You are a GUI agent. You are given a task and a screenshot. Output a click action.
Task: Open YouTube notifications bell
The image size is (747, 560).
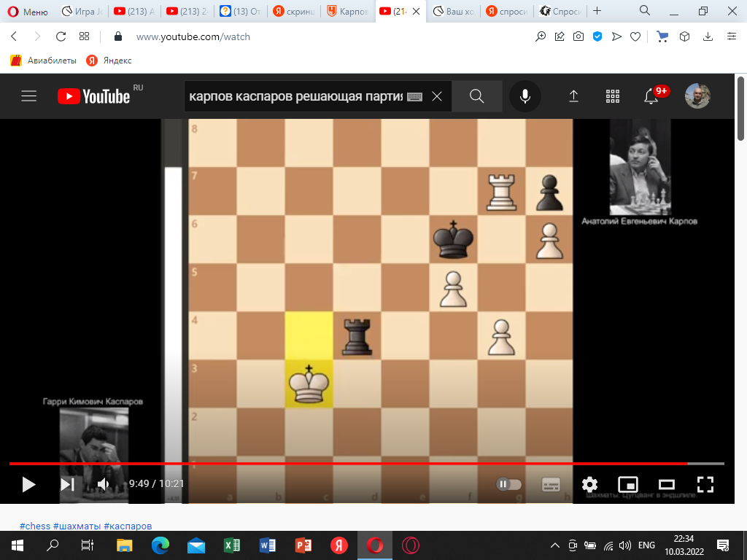(651, 97)
